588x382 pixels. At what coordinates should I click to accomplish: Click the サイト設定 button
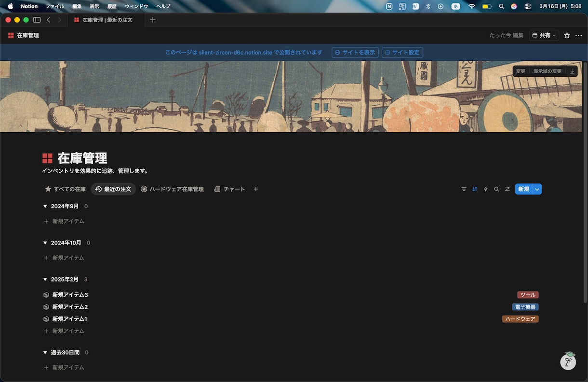(x=402, y=53)
